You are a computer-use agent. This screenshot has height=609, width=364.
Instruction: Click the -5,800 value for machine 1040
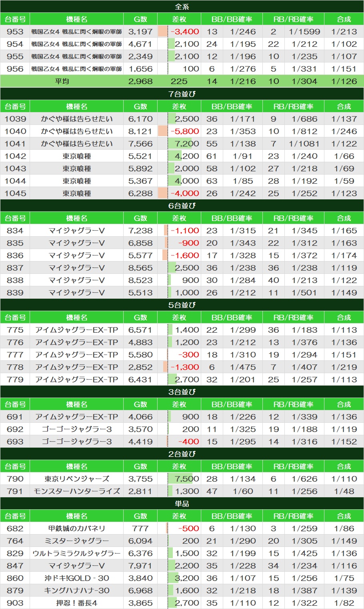pyautogui.click(x=185, y=131)
